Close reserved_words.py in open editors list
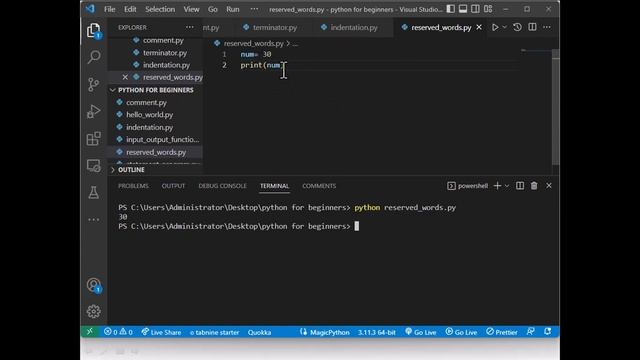The height and width of the screenshot is (360, 640). pos(125,77)
